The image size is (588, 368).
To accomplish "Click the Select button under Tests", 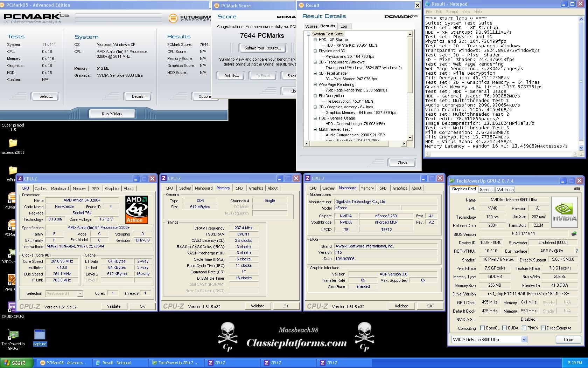I will pyautogui.click(x=46, y=96).
